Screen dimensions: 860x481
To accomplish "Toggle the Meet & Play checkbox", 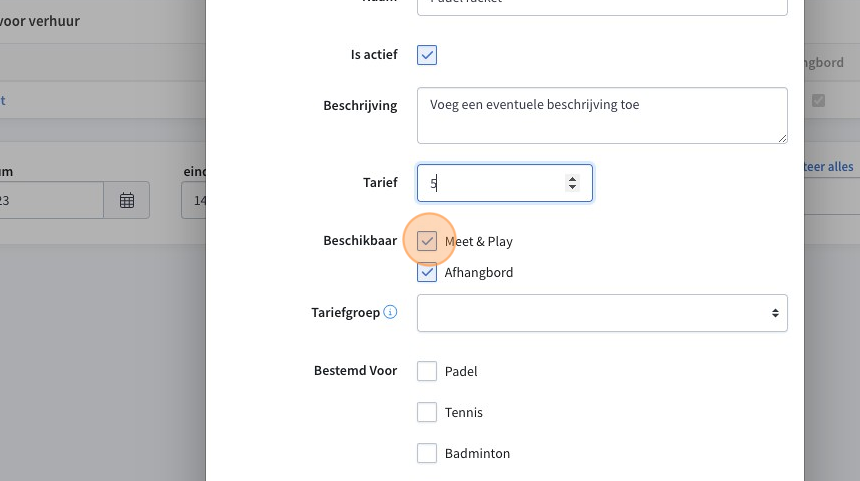I will (427, 241).
